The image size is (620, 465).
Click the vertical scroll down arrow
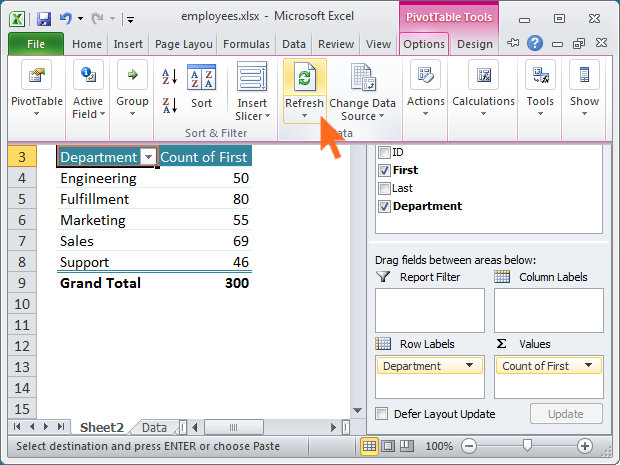(x=357, y=411)
